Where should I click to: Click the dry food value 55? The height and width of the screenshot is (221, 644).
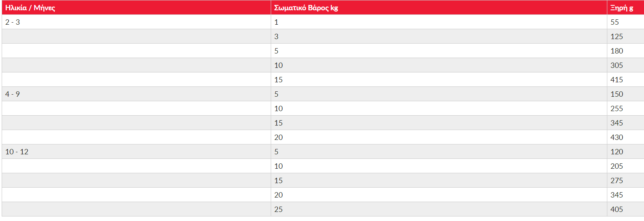point(625,22)
